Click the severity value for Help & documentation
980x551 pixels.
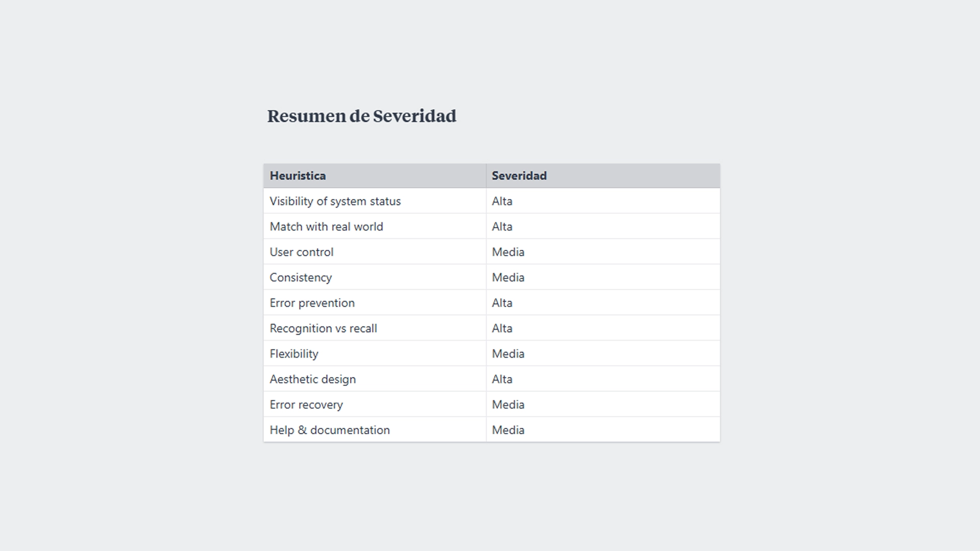pos(508,431)
